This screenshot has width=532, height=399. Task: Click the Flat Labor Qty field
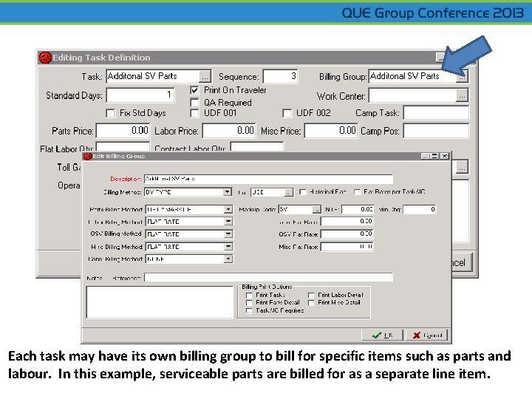[x=123, y=146]
